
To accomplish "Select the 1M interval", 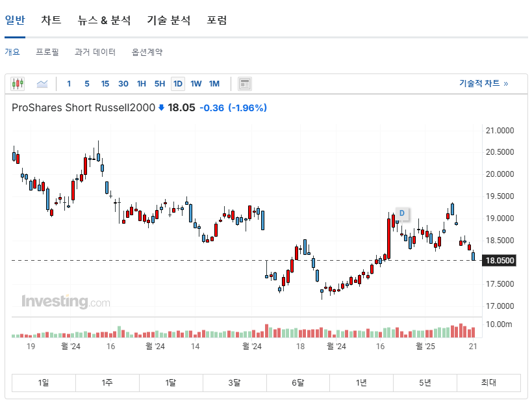I will (214, 84).
